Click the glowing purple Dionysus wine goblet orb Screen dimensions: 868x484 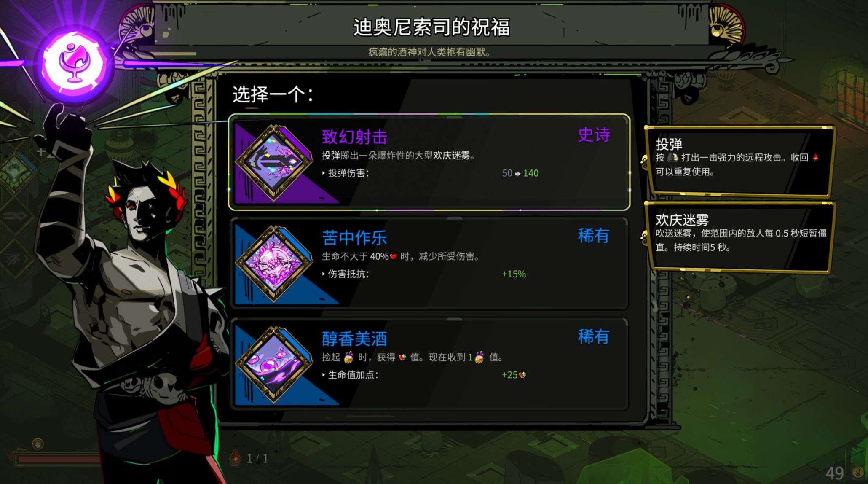(75, 64)
